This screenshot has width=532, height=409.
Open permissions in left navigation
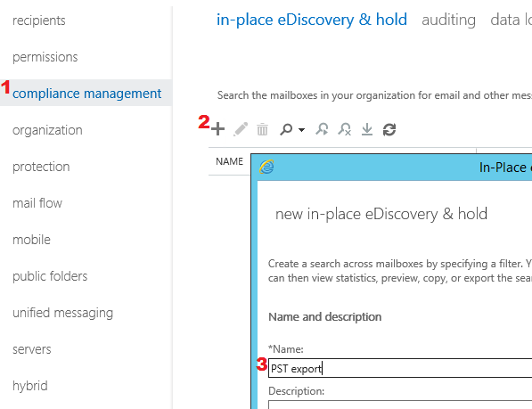click(x=45, y=57)
